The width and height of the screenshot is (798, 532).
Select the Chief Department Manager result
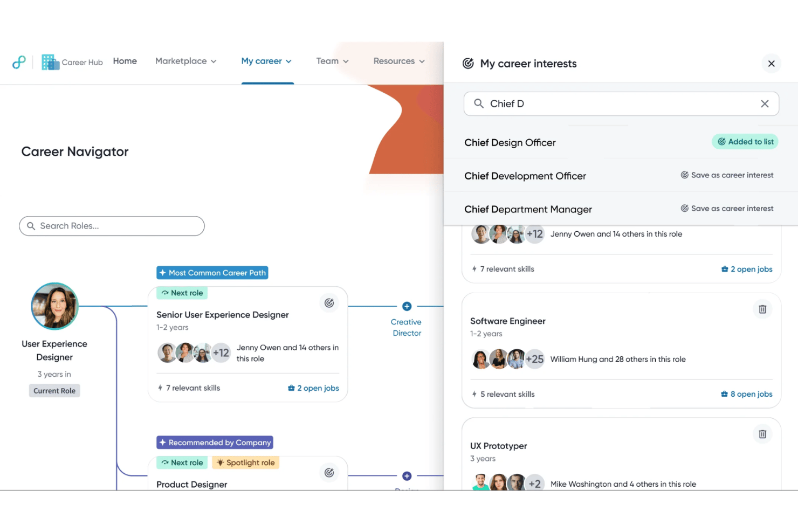528,209
